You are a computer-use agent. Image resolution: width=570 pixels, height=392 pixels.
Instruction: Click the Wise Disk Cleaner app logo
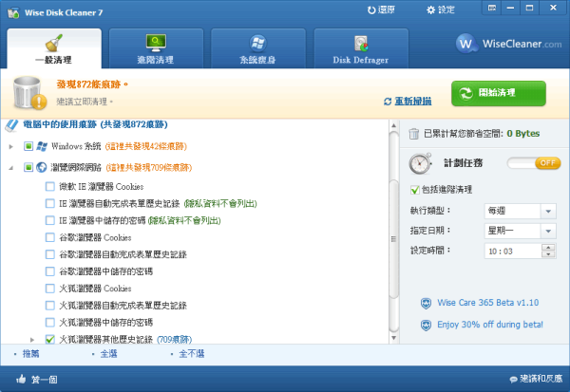[x=13, y=12]
